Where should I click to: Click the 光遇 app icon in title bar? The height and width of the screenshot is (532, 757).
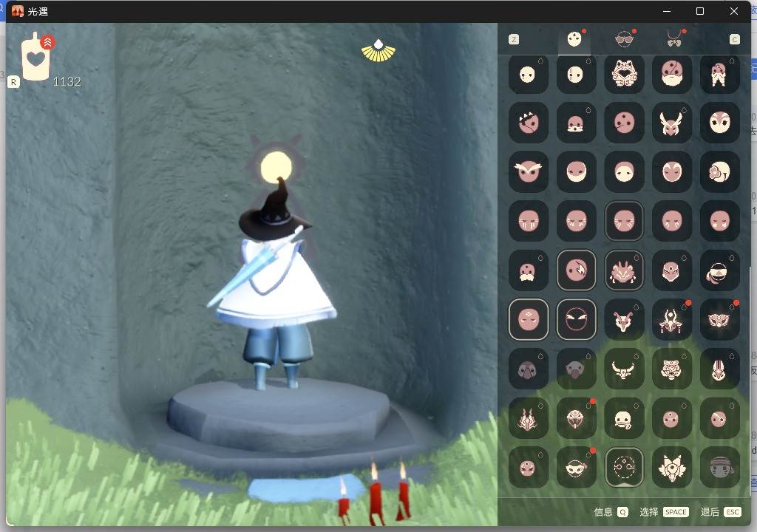(x=18, y=11)
